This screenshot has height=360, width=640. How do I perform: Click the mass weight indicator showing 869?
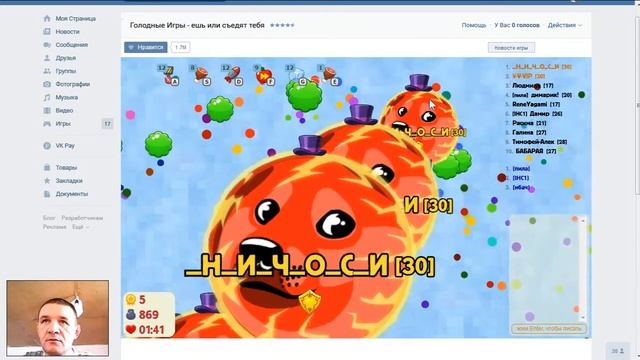point(142,315)
